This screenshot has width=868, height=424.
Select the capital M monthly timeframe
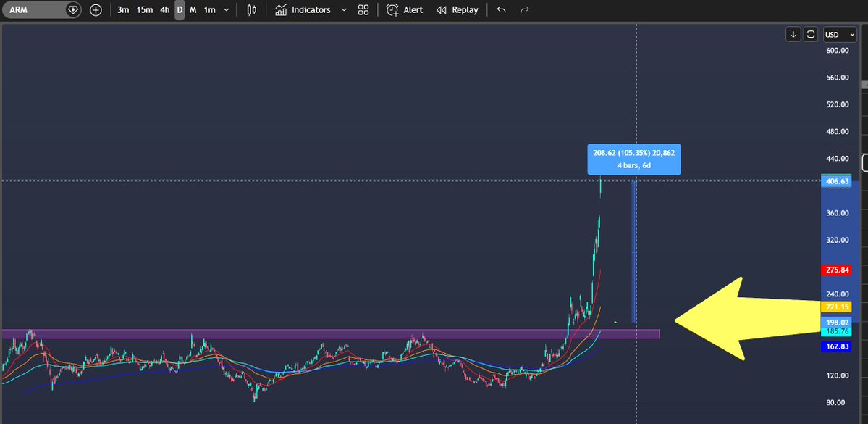click(193, 10)
